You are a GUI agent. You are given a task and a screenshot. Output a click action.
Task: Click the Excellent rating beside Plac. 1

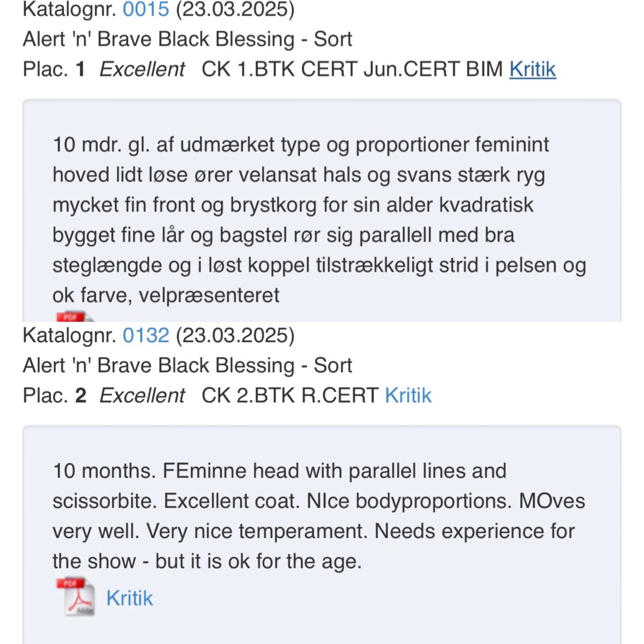click(x=142, y=69)
